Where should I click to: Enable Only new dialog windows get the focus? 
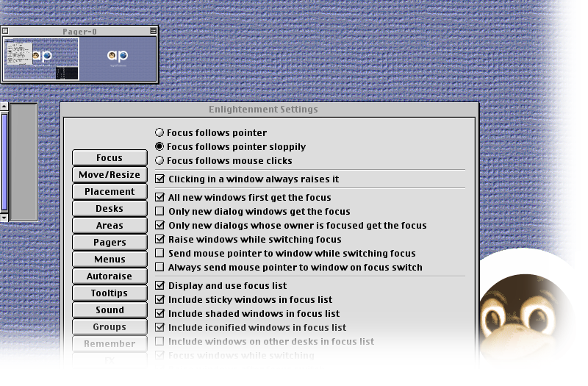coord(159,211)
